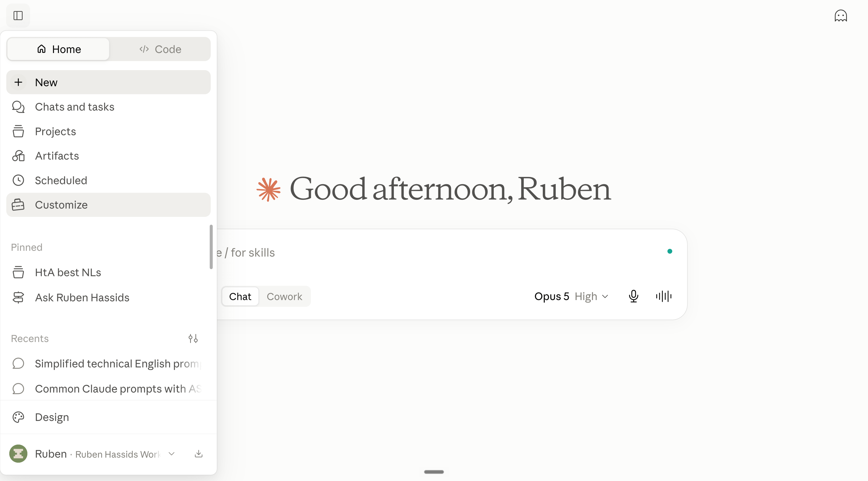Go to Artifacts
The height and width of the screenshot is (481, 868).
pyautogui.click(x=108, y=156)
